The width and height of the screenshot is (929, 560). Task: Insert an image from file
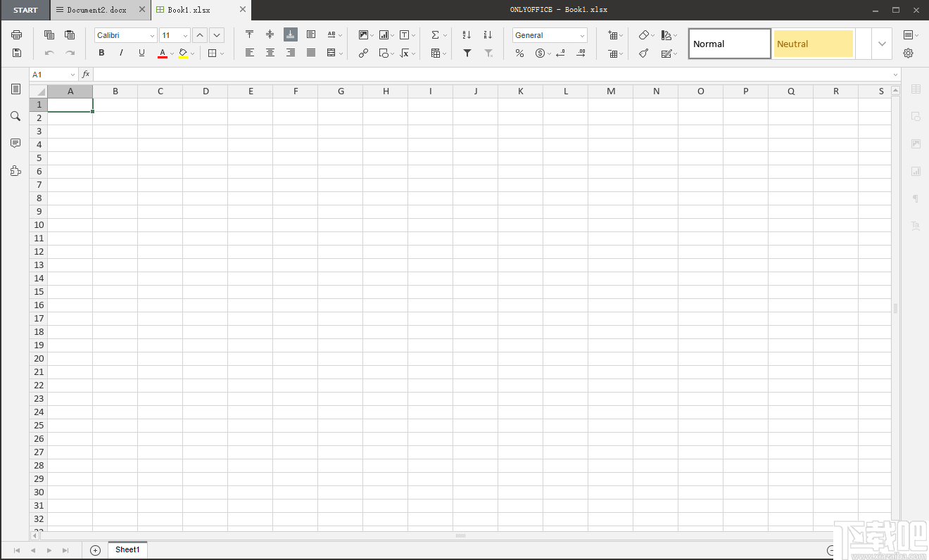click(x=364, y=34)
